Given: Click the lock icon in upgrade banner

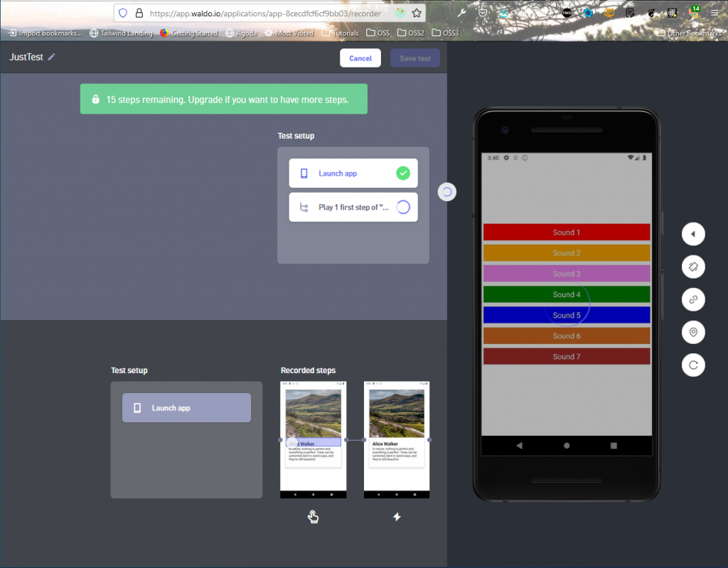Looking at the screenshot, I should point(96,99).
